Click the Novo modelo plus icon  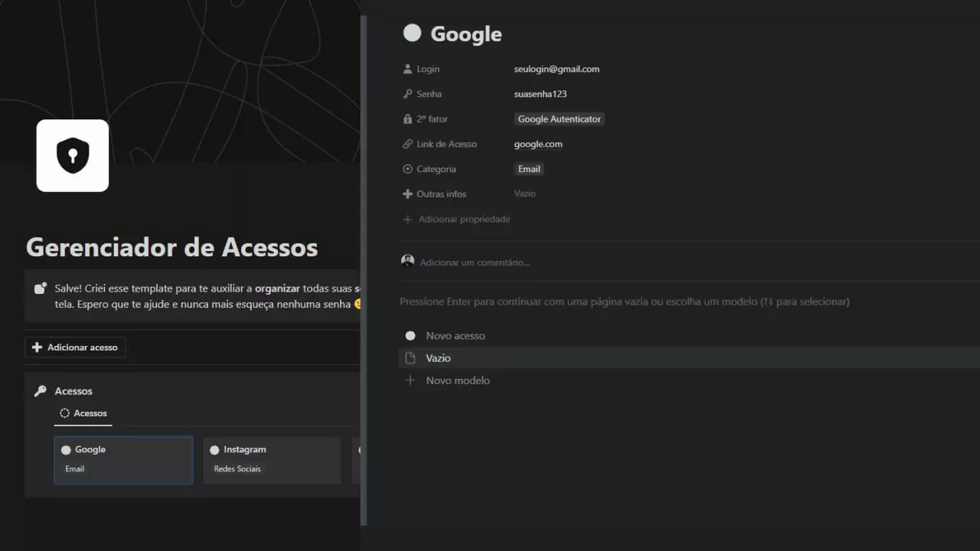click(x=410, y=380)
